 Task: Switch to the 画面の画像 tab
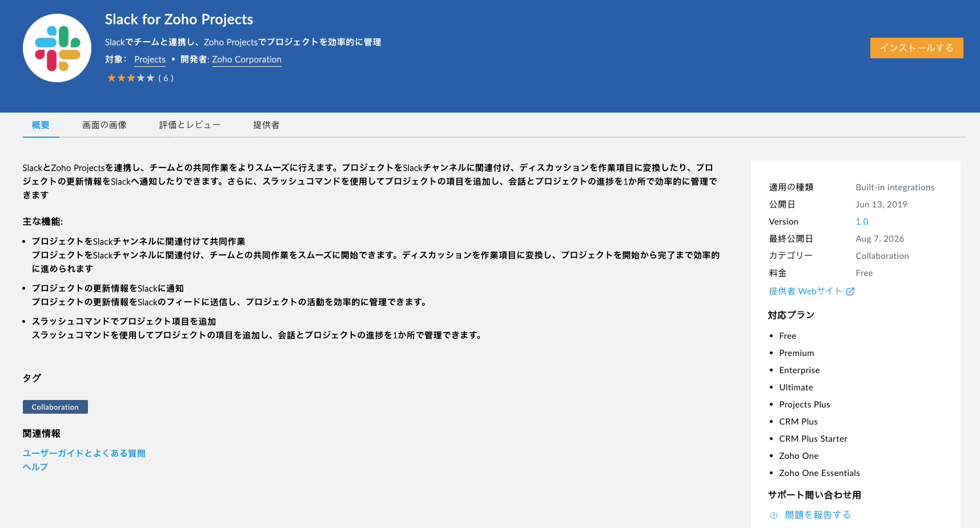[x=105, y=125]
